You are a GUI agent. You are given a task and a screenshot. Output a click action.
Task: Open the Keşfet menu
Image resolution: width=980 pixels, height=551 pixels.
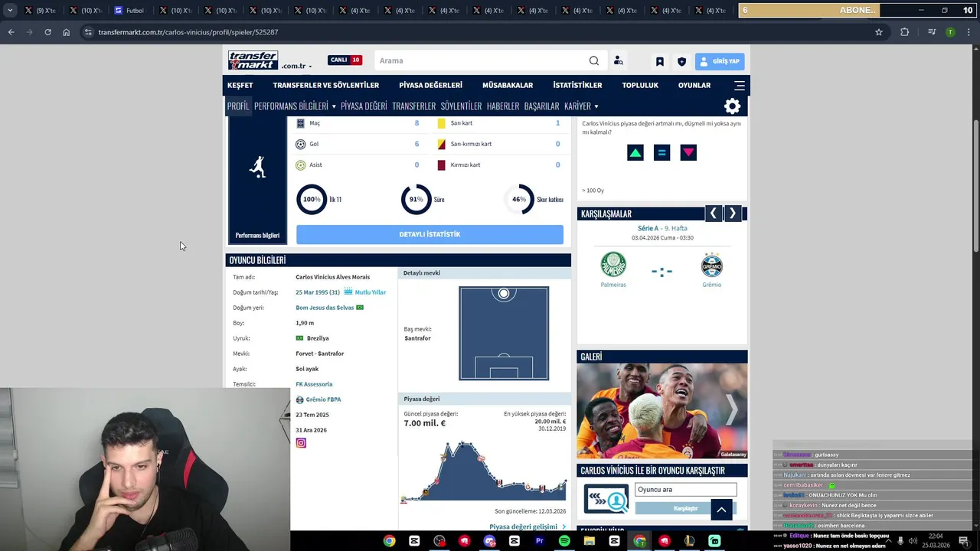point(240,85)
